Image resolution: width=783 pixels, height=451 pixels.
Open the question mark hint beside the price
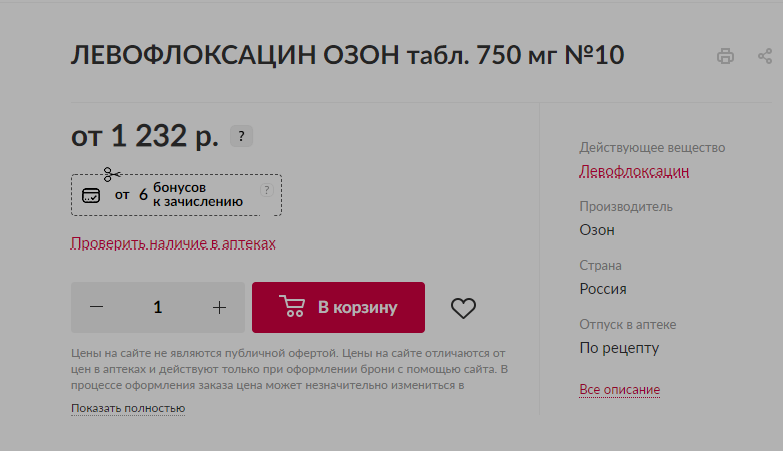(x=241, y=137)
